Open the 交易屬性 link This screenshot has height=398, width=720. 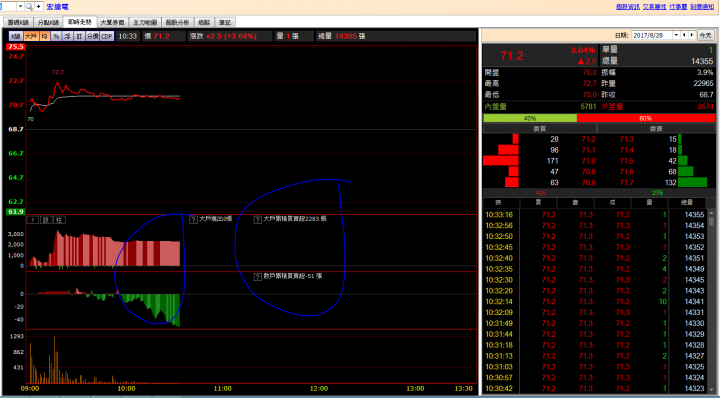[x=654, y=7]
